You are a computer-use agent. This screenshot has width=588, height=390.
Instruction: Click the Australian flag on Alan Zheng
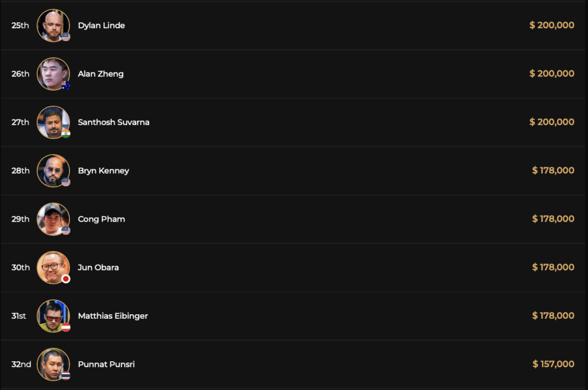tap(66, 85)
